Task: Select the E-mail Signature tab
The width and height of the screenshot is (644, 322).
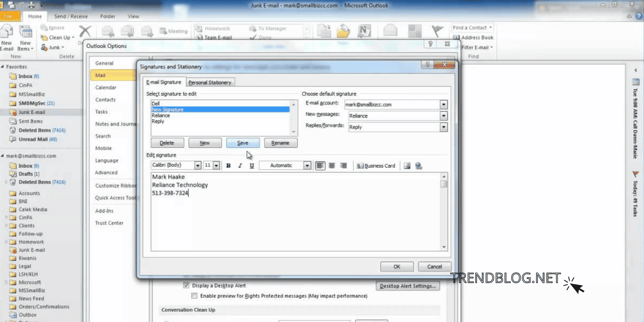Action: pos(164,82)
